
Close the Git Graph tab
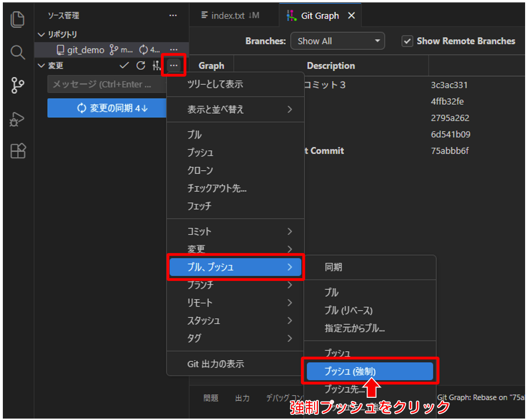[351, 16]
